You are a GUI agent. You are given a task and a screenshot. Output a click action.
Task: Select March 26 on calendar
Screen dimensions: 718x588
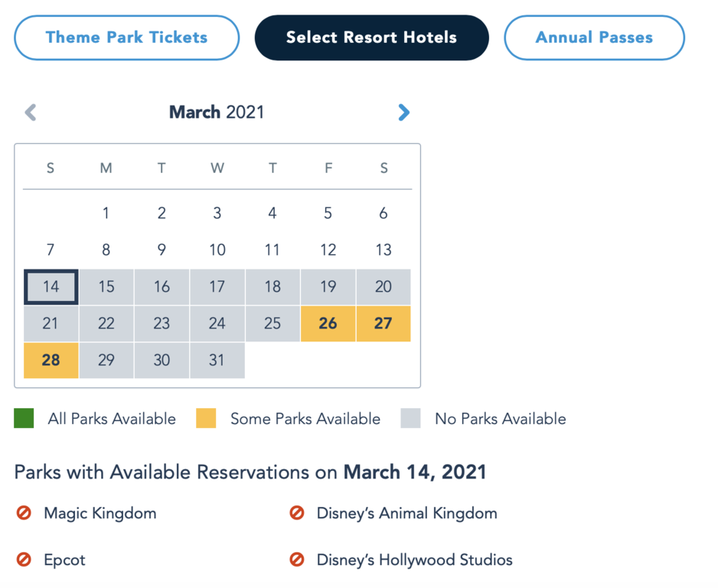click(328, 323)
